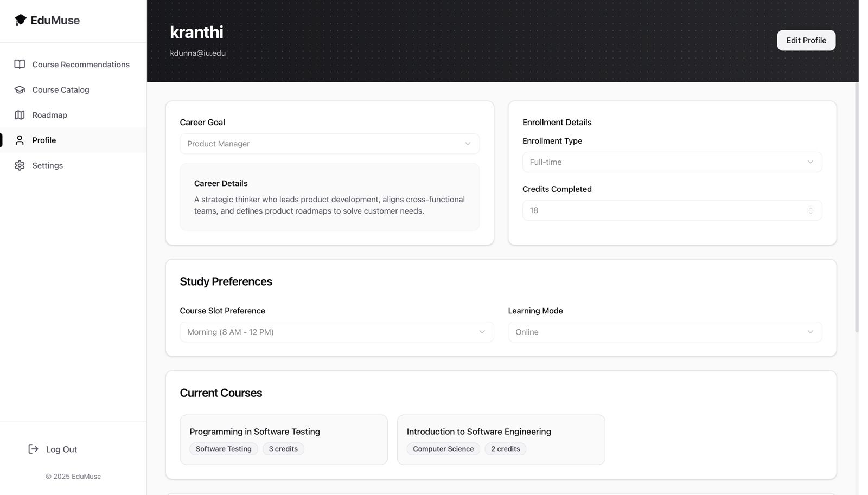Click the kranthi profile name heading
The image size is (868, 495).
point(196,32)
